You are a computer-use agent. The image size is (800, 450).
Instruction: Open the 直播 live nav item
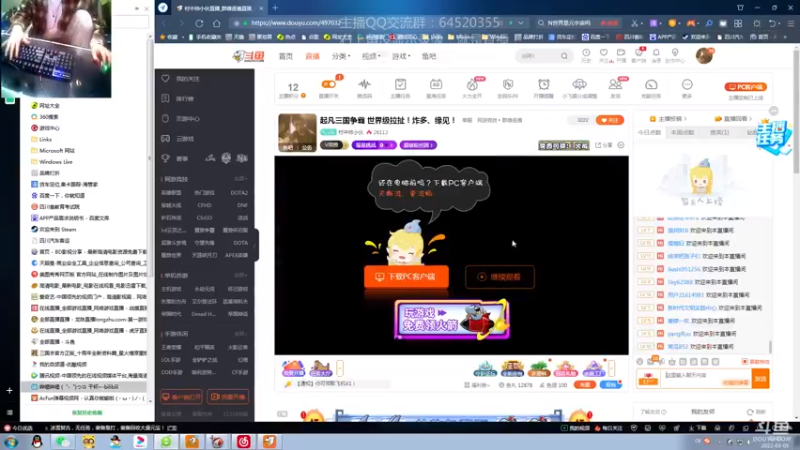312,56
